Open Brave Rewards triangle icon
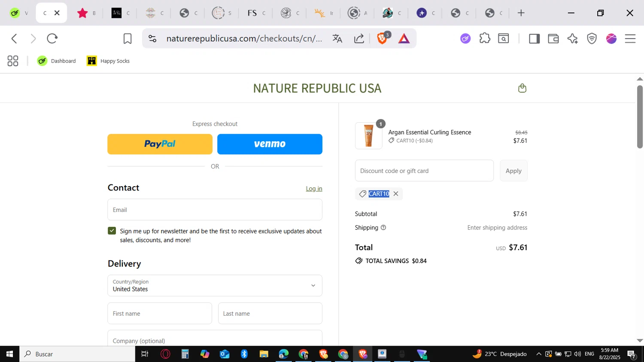Screen dimensions: 644x362 pyautogui.click(x=404, y=39)
